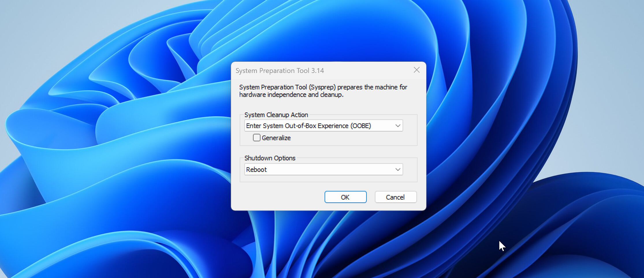This screenshot has height=278, width=644.
Task: Close the System Preparation Tool window
Action: click(416, 70)
